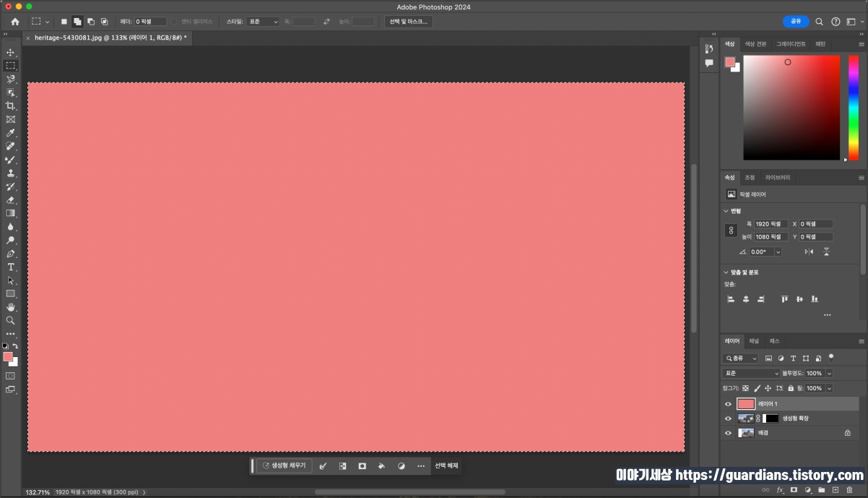Enable add-to-selection mode
868x498 pixels.
[x=77, y=22]
